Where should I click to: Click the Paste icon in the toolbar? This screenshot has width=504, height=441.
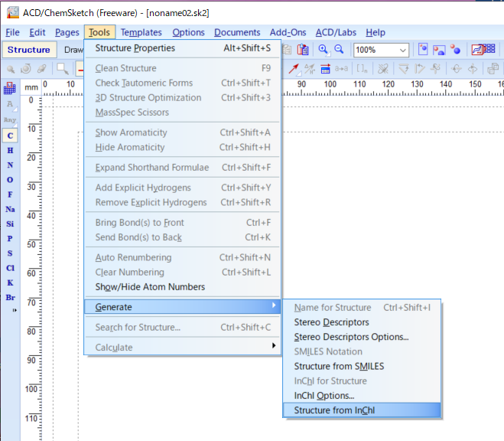302,50
